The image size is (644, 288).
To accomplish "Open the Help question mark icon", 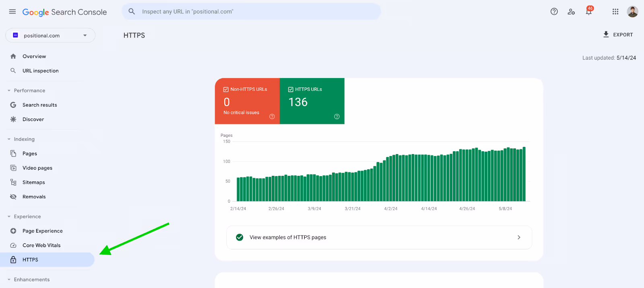I will (554, 12).
